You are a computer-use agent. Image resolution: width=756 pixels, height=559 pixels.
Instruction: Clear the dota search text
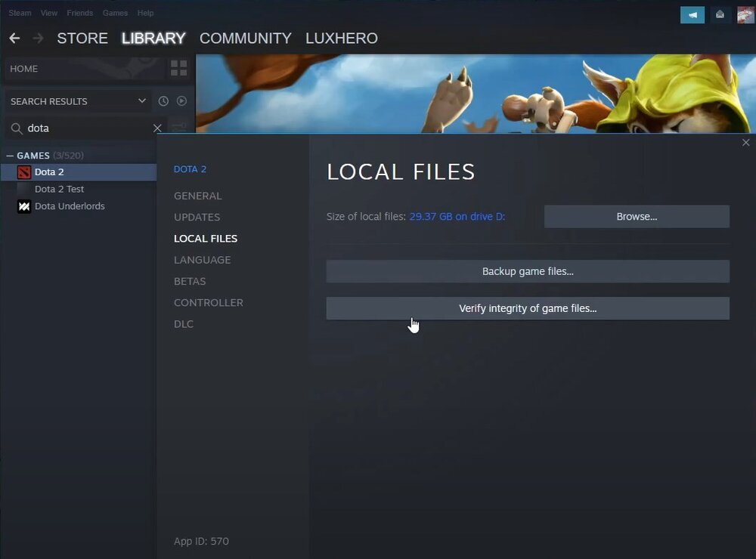pos(157,128)
